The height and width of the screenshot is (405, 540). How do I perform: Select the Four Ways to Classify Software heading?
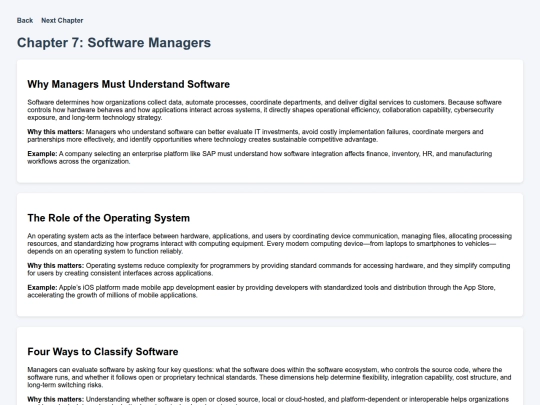(x=103, y=352)
